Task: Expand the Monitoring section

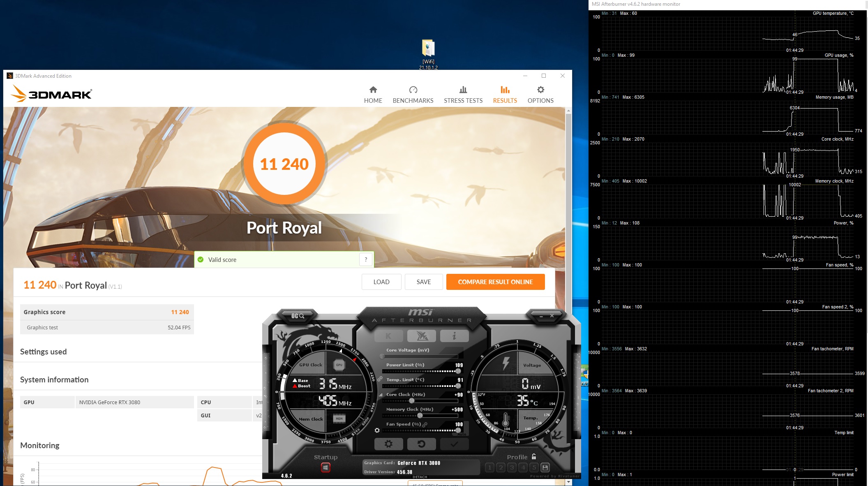Action: tap(40, 445)
